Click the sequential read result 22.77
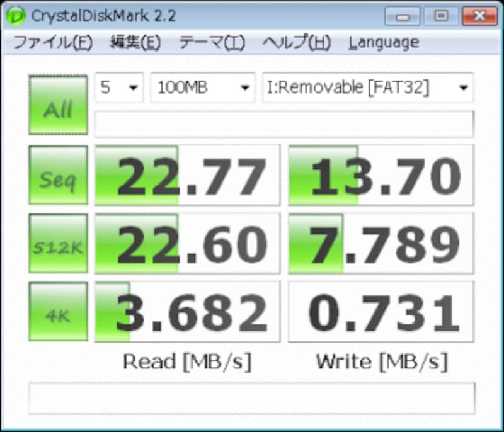Image resolution: width=504 pixels, height=432 pixels. [186, 175]
